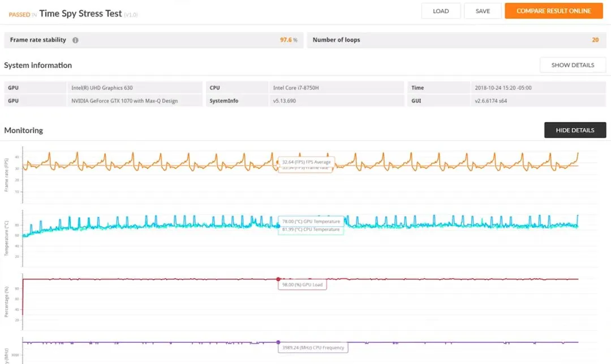The image size is (611, 364).
Task: Click the orange FPS marker dot on chart
Action: [278, 162]
